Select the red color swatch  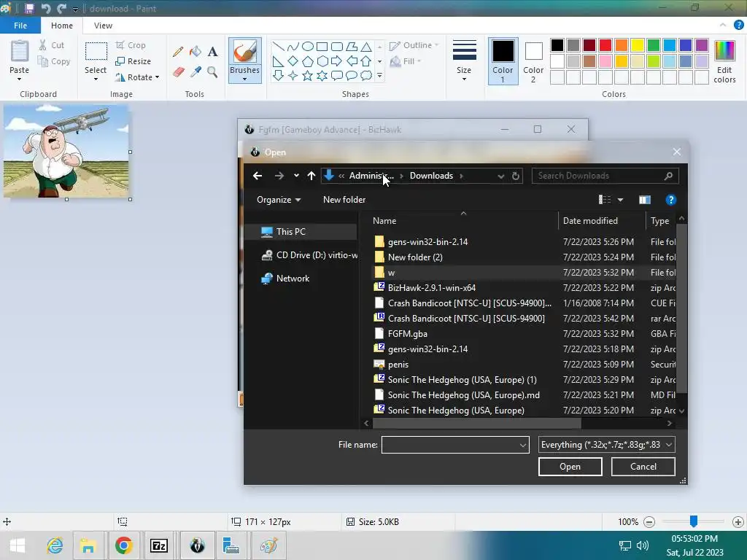click(605, 45)
